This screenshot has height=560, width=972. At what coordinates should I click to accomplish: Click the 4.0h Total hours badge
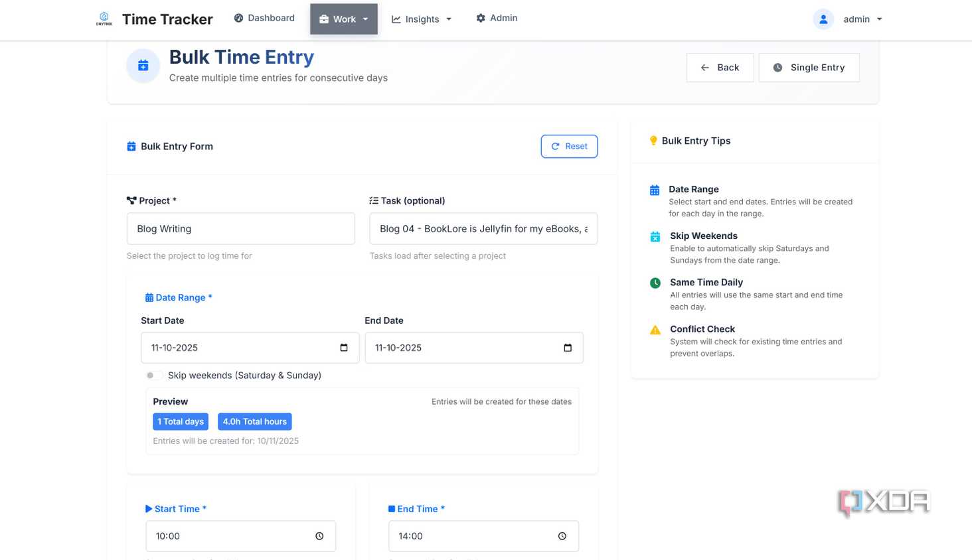point(255,422)
